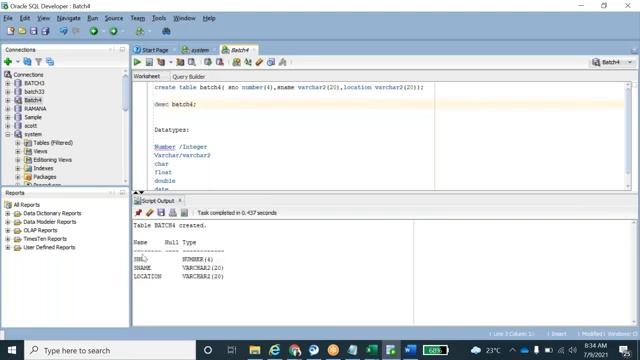
Task: Click the Open folder icon
Action: [x=22, y=31]
